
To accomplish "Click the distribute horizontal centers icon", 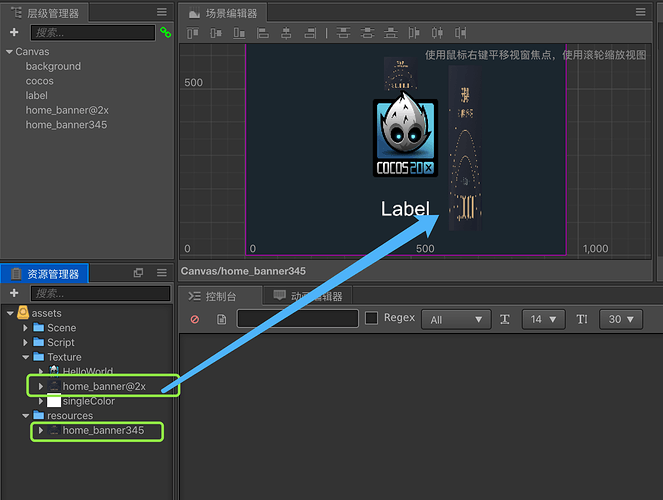I will tap(437, 33).
